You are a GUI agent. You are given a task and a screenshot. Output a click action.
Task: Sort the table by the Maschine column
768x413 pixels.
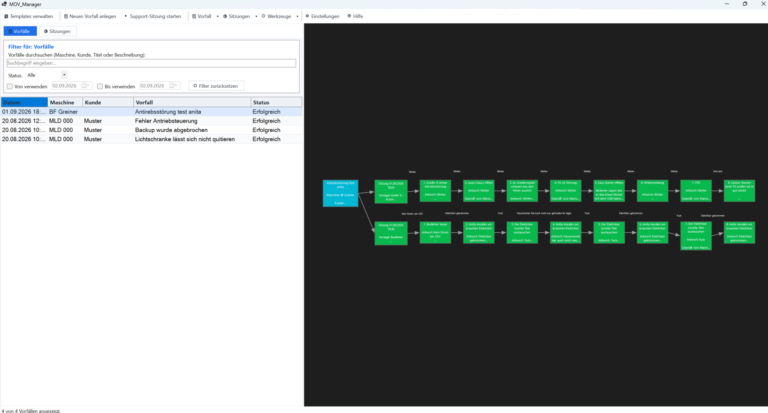[x=65, y=102]
